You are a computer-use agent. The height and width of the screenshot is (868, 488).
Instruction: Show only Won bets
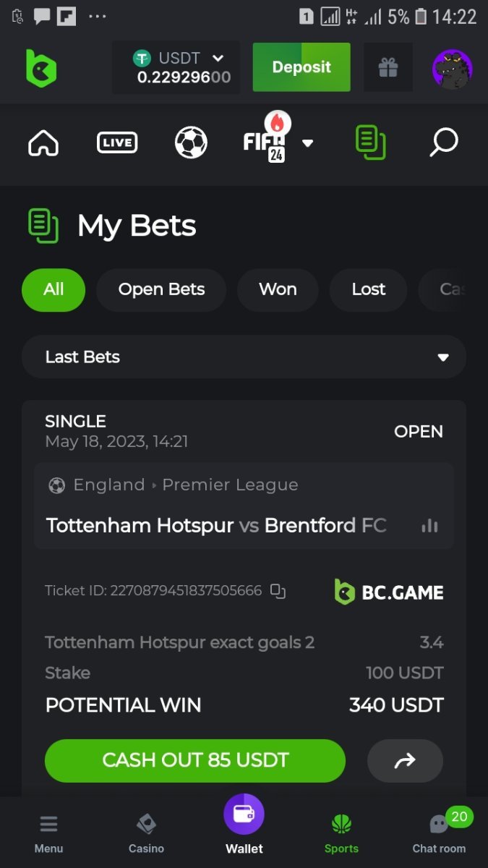(x=278, y=289)
